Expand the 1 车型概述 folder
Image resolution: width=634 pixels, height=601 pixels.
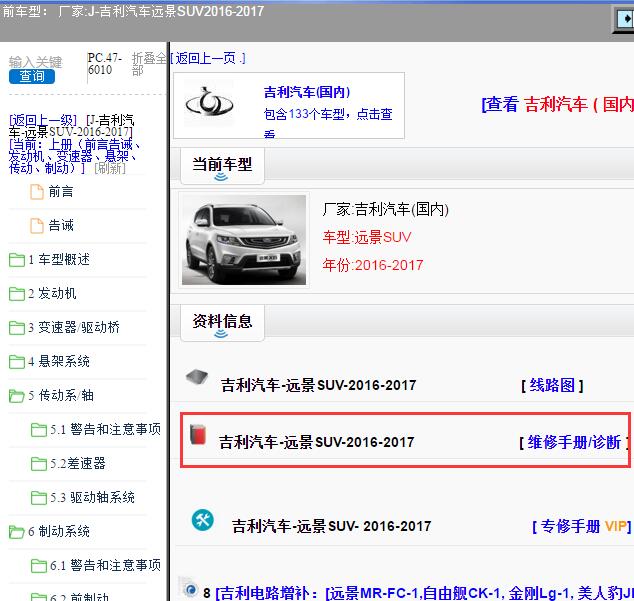pyautogui.click(x=59, y=259)
